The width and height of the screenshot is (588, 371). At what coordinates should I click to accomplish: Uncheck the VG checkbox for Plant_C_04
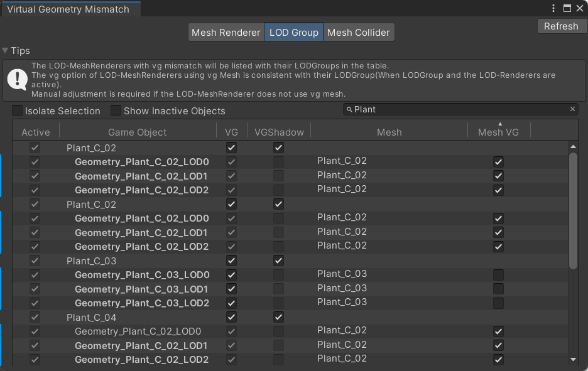coord(231,318)
